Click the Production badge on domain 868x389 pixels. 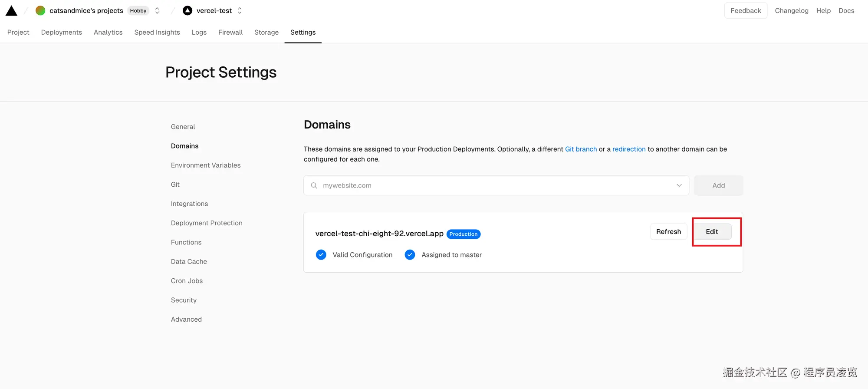463,234
